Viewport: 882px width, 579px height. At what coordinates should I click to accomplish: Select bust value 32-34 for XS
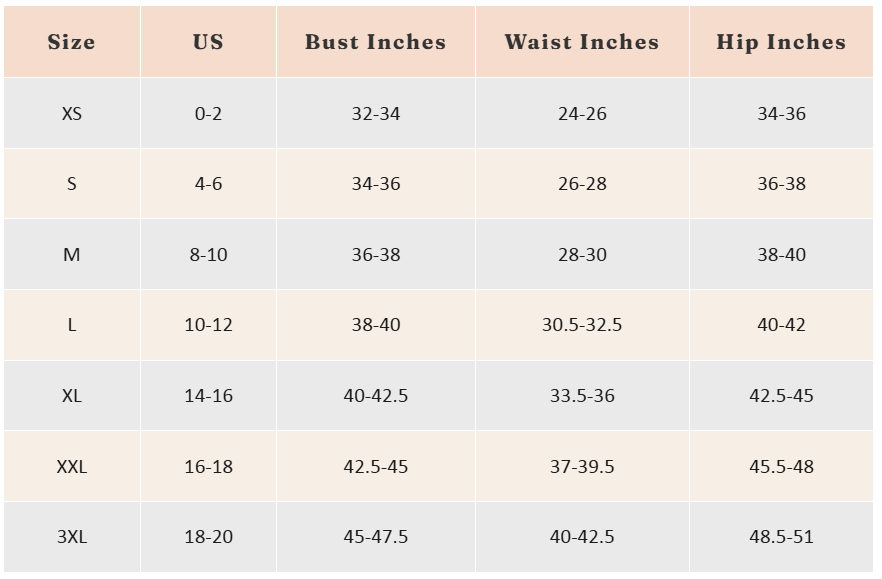376,114
